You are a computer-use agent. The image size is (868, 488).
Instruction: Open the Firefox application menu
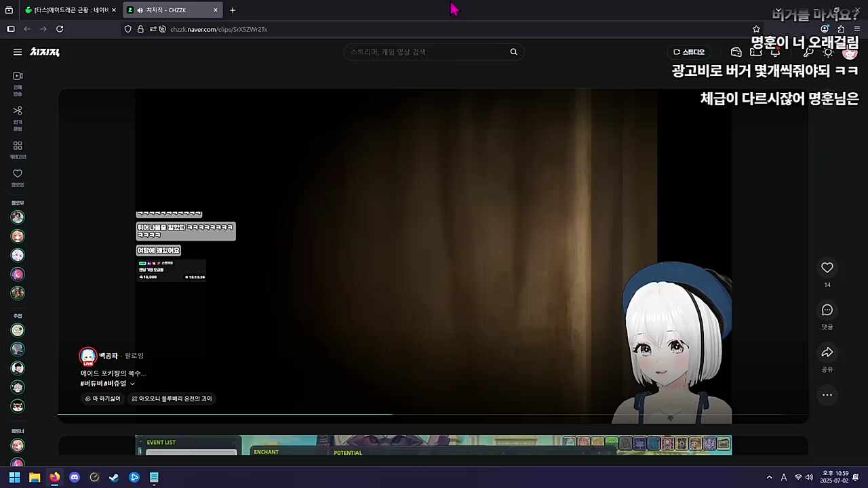(857, 29)
